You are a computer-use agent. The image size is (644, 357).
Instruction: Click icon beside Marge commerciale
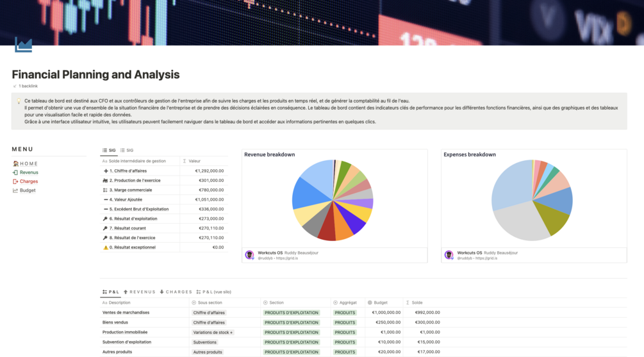click(x=105, y=190)
